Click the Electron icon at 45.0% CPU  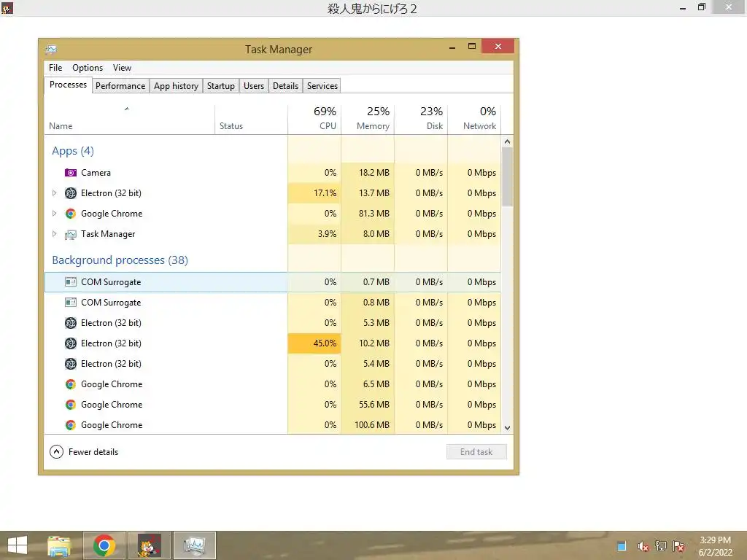pyautogui.click(x=71, y=343)
